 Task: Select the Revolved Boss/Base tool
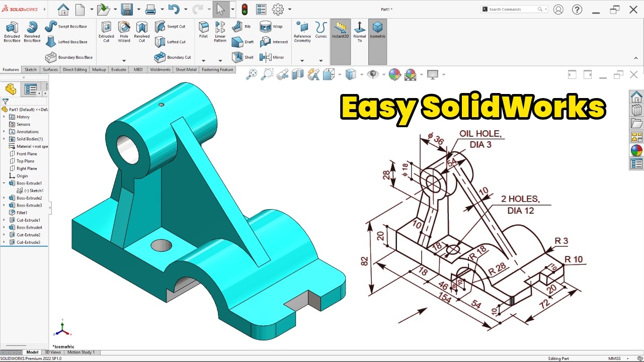coord(32,32)
